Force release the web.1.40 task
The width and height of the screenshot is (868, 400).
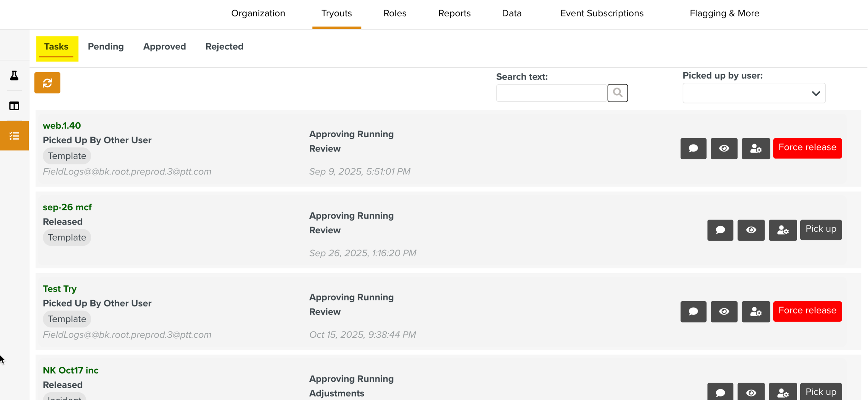click(x=807, y=148)
